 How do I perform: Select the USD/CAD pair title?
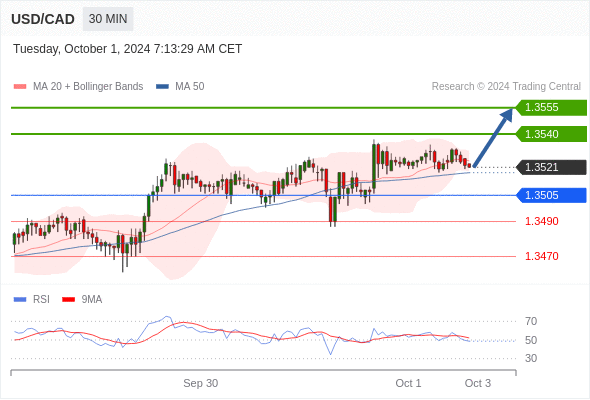tap(43, 19)
